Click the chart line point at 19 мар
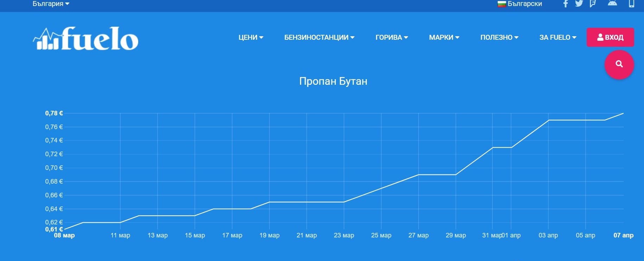The height and width of the screenshot is (261, 644). point(269,202)
